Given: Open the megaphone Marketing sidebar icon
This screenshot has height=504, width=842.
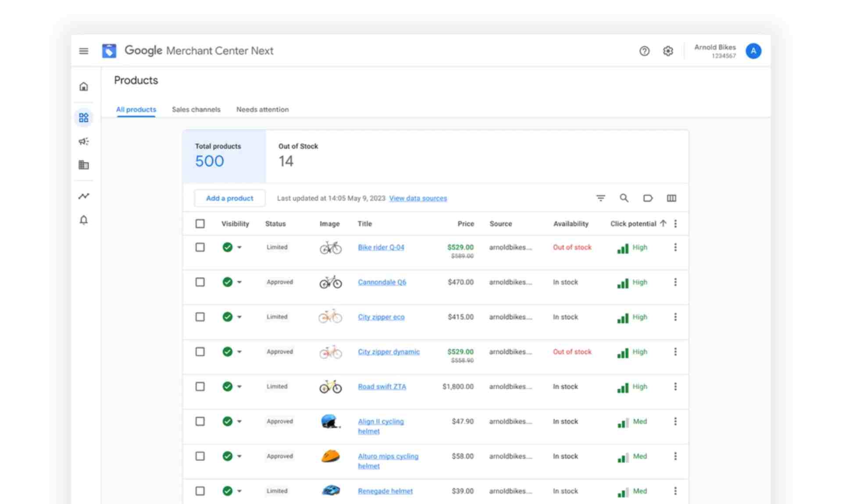Looking at the screenshot, I should point(83,141).
